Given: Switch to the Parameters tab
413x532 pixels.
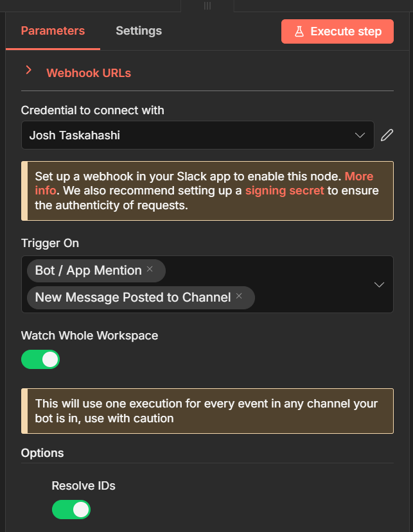Looking at the screenshot, I should point(53,31).
